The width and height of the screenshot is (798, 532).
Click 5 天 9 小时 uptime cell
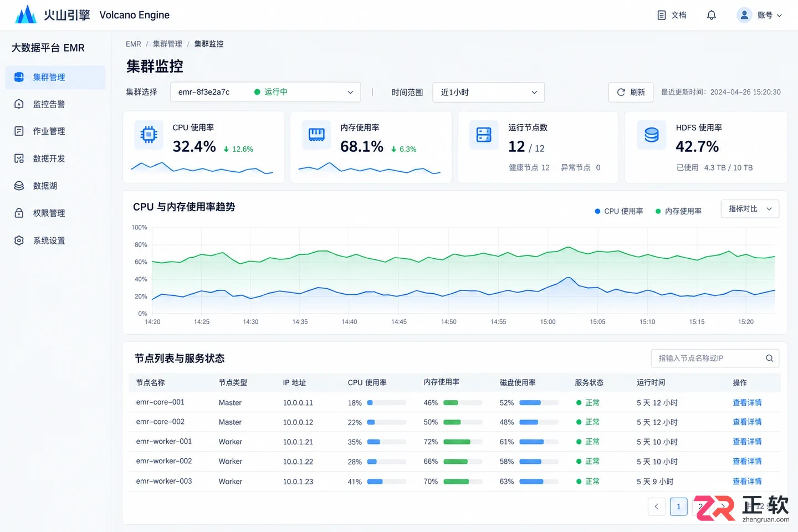[655, 482]
